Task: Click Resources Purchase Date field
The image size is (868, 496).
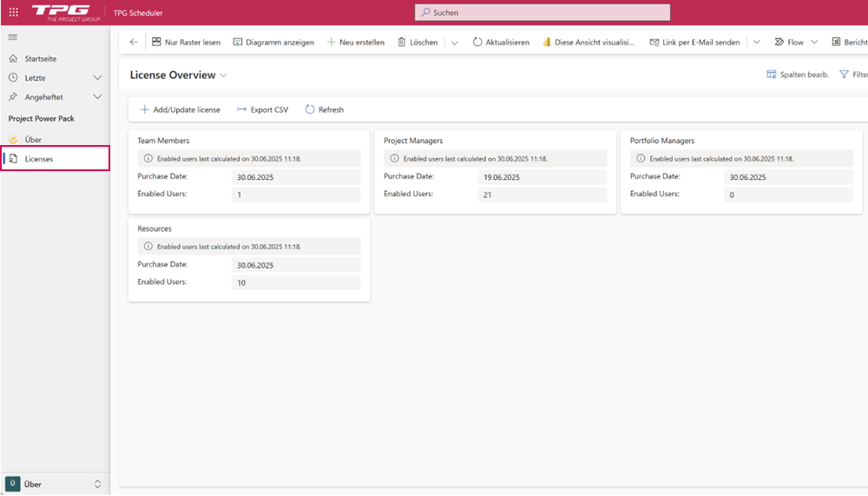Action: [x=296, y=265]
